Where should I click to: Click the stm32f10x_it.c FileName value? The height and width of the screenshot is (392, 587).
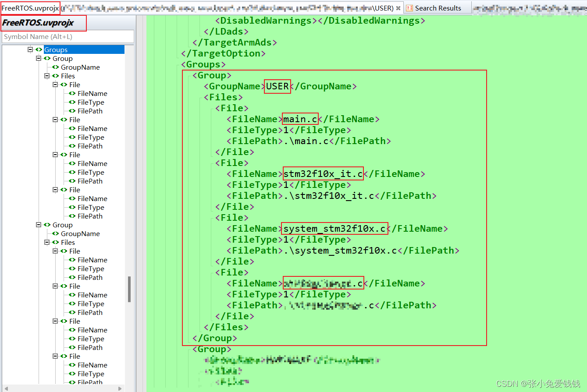tap(323, 174)
